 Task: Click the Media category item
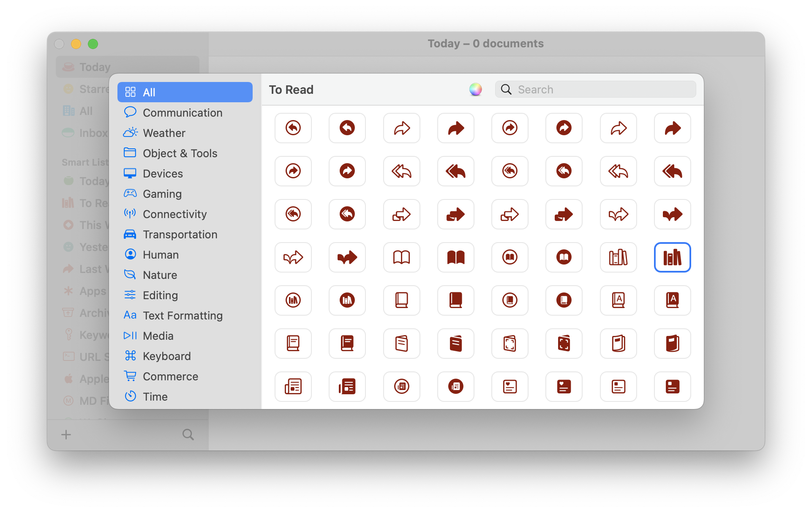[x=158, y=335]
